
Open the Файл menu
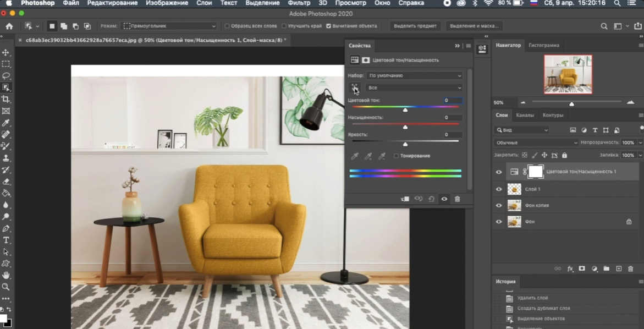click(71, 3)
